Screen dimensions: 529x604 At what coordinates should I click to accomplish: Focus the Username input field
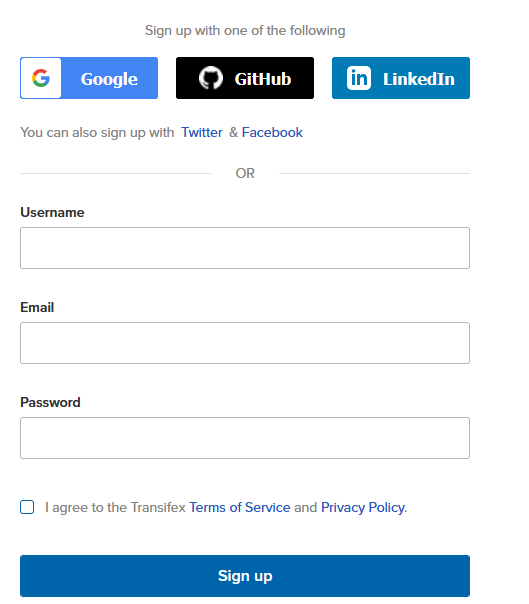click(x=245, y=248)
